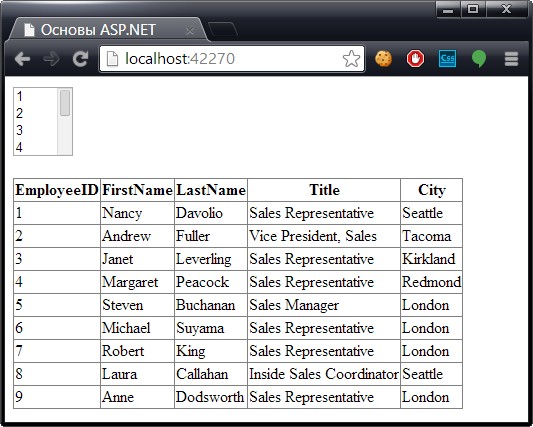Image resolution: width=533 pixels, height=427 pixels.
Task: Click the EmployeeID column header
Action: coord(57,190)
